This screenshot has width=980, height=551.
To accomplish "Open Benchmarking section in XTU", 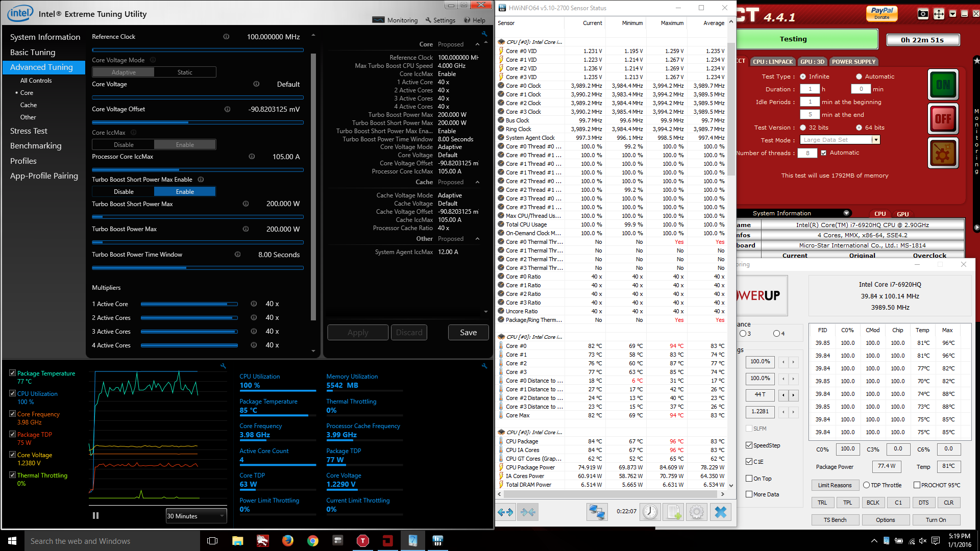I will (x=36, y=146).
